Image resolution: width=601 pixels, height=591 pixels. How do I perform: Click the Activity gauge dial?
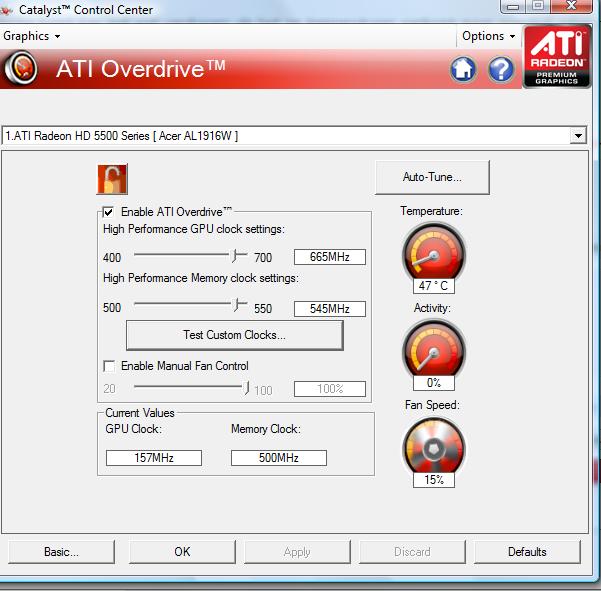(434, 350)
